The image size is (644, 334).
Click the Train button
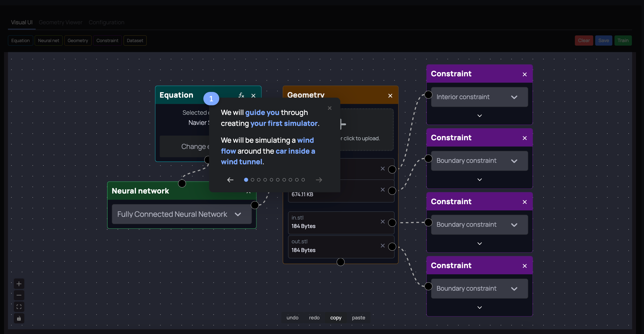(623, 40)
